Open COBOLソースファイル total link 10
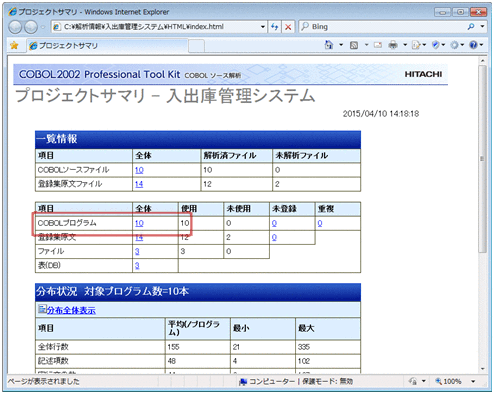495x395 pixels. tap(139, 170)
